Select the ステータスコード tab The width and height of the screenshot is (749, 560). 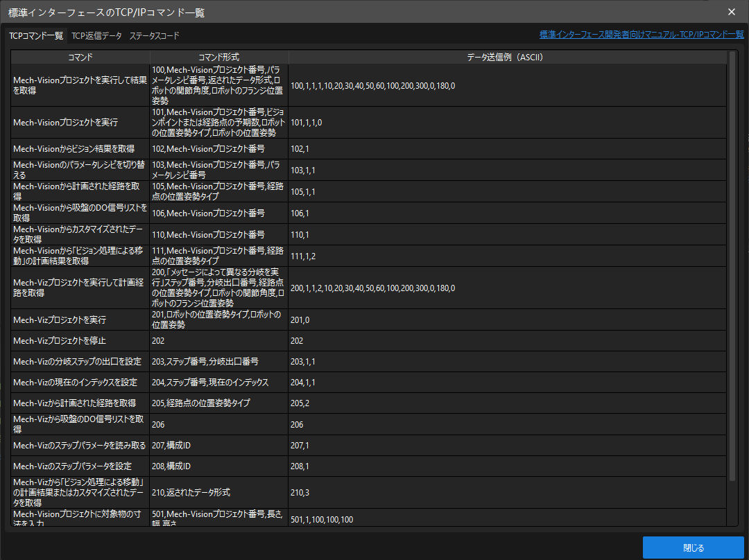pos(154,36)
